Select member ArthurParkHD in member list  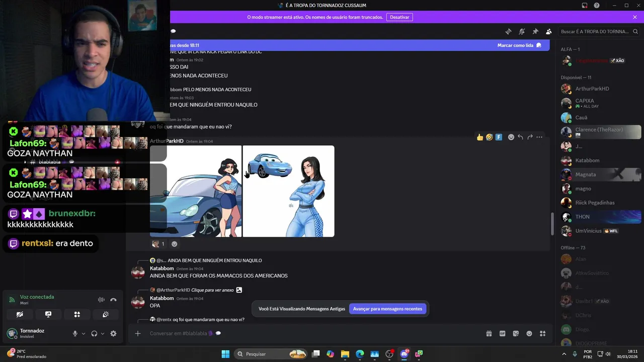[600, 88]
